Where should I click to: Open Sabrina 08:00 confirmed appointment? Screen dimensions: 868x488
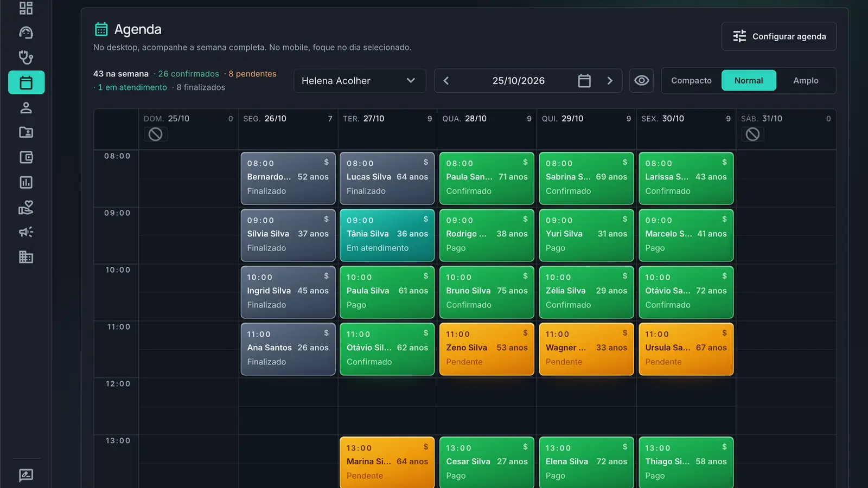[x=586, y=178]
